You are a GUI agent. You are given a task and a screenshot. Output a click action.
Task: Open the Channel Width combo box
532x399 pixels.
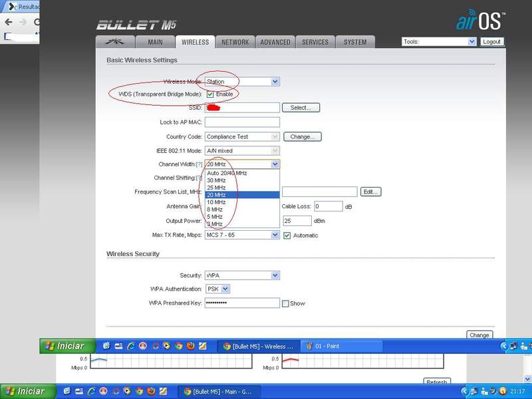[x=242, y=164]
